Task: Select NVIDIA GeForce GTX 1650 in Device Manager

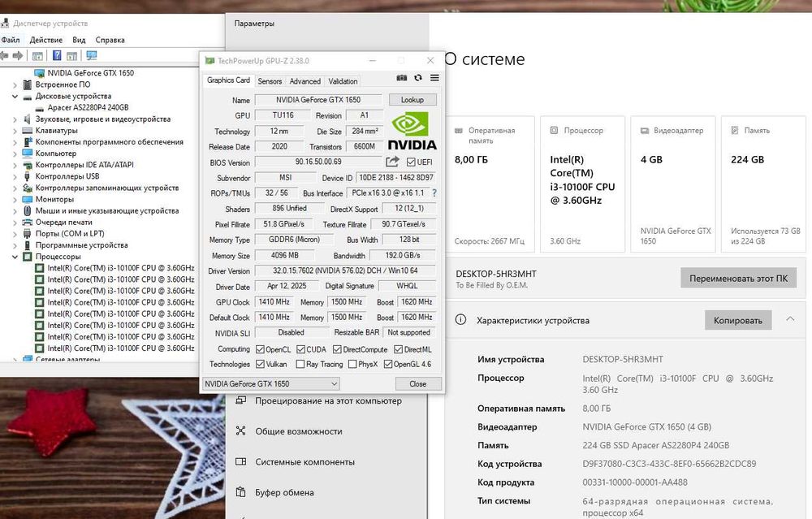Action: point(91,73)
